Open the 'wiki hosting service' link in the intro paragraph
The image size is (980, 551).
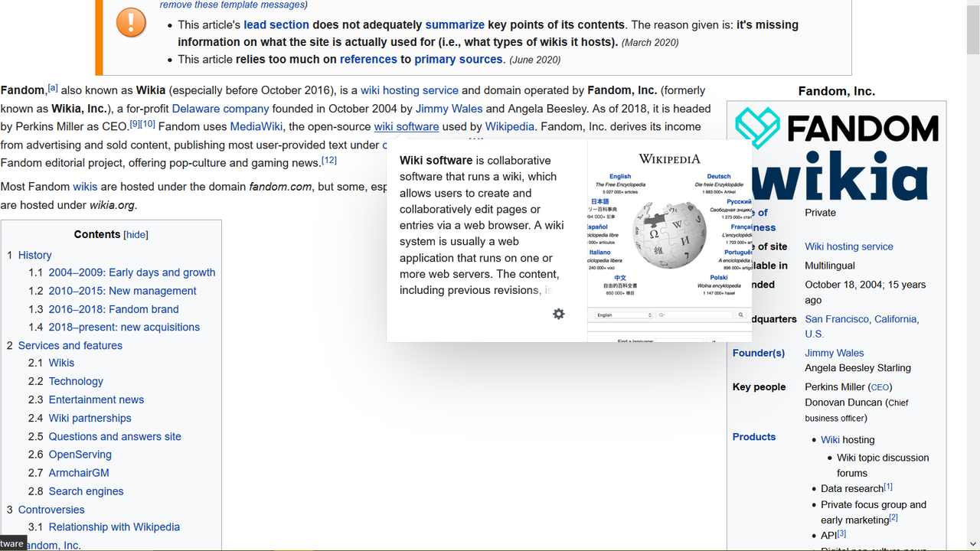(x=410, y=90)
